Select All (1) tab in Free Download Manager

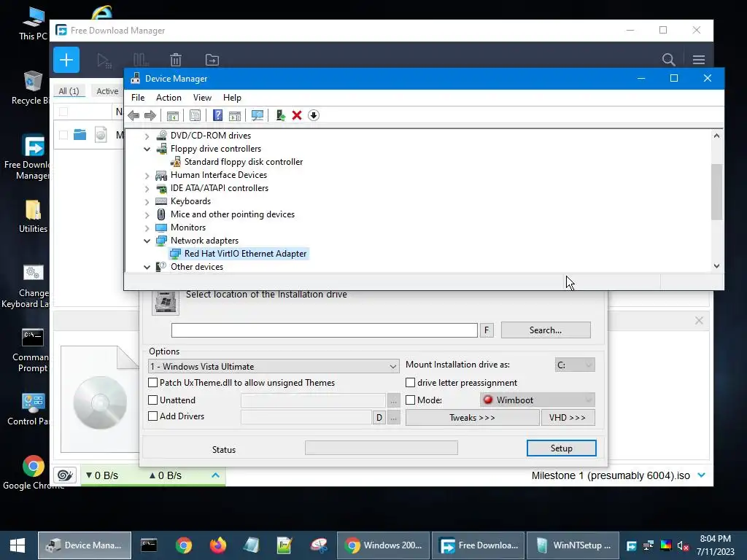(x=69, y=91)
